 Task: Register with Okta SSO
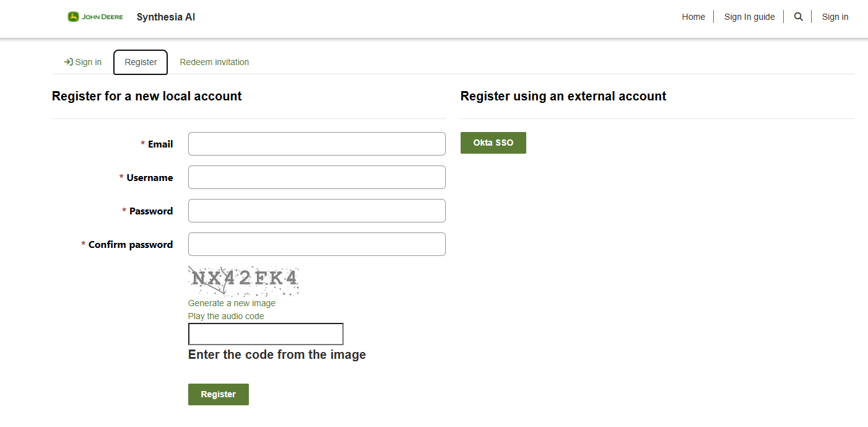[x=493, y=143]
